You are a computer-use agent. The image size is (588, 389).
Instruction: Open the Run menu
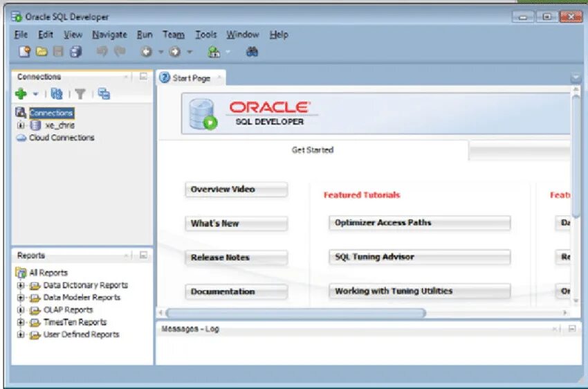pos(145,35)
